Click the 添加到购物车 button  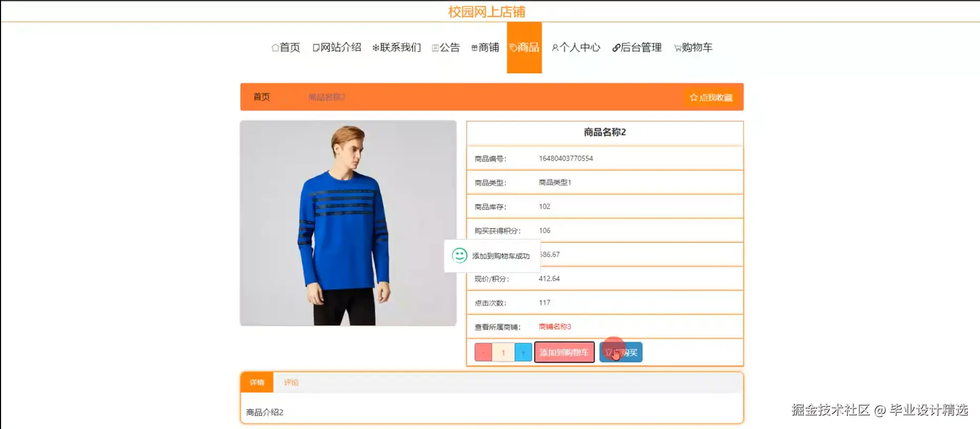564,352
